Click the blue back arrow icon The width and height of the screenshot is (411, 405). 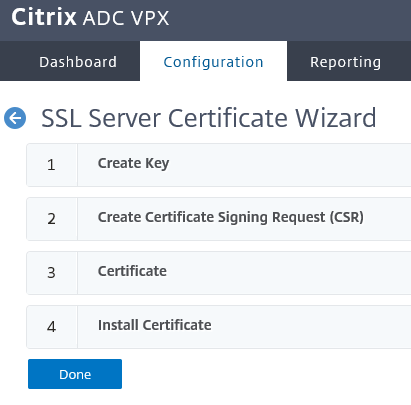click(x=15, y=118)
